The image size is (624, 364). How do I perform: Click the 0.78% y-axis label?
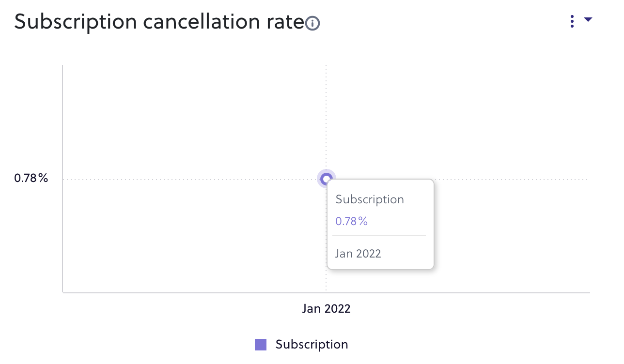[x=31, y=178]
